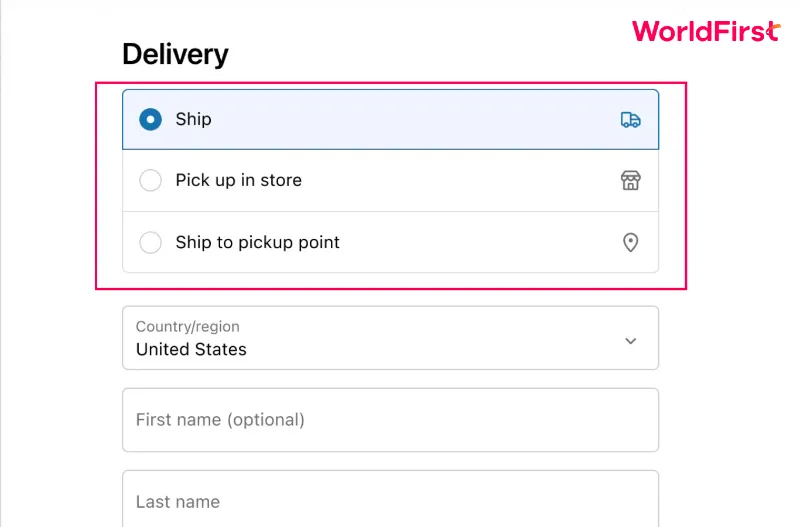This screenshot has height=527, width=800.
Task: Select the Ship radio button
Action: click(x=151, y=119)
